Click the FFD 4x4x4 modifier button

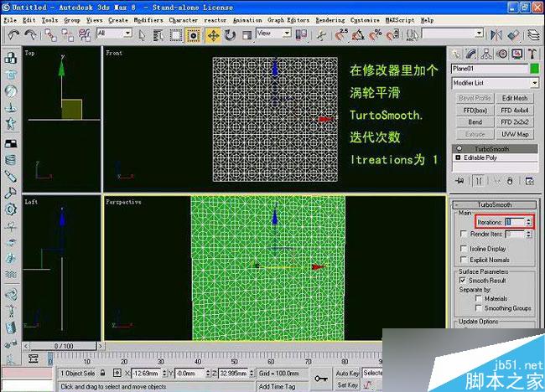(515, 111)
